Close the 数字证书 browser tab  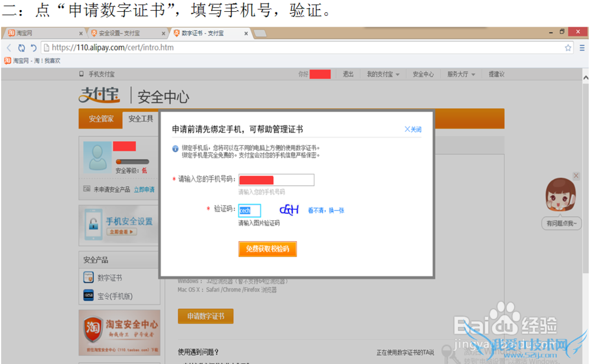click(246, 34)
